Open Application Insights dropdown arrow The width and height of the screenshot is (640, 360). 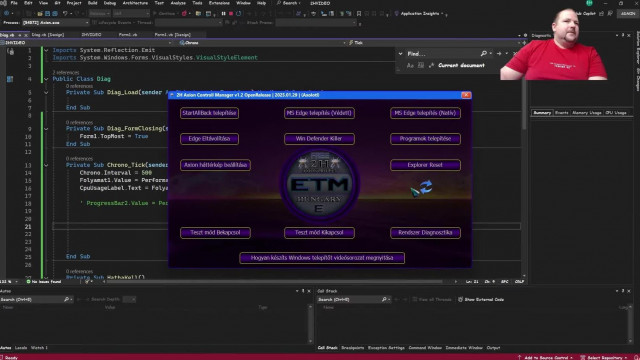442,13
